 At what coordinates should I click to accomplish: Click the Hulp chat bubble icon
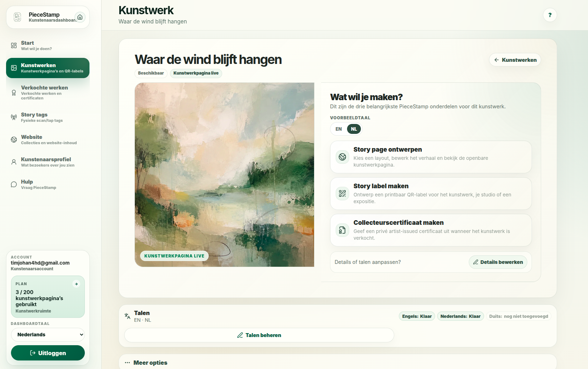pos(14,184)
